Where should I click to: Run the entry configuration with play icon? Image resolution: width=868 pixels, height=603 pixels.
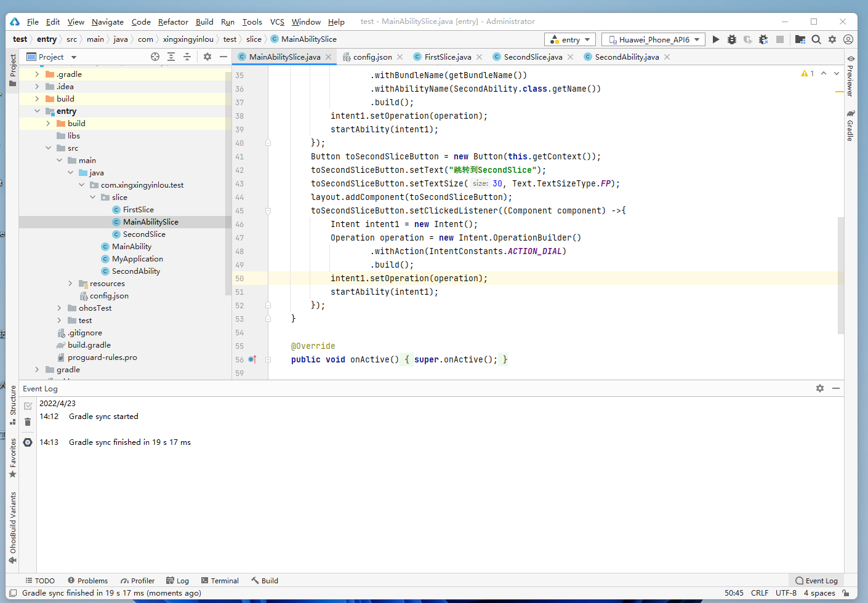[715, 39]
